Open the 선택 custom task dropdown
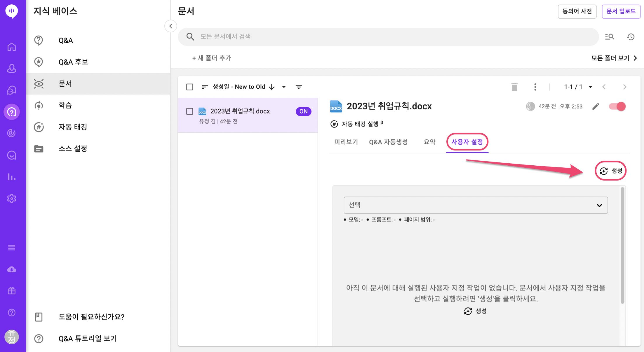 click(x=476, y=205)
